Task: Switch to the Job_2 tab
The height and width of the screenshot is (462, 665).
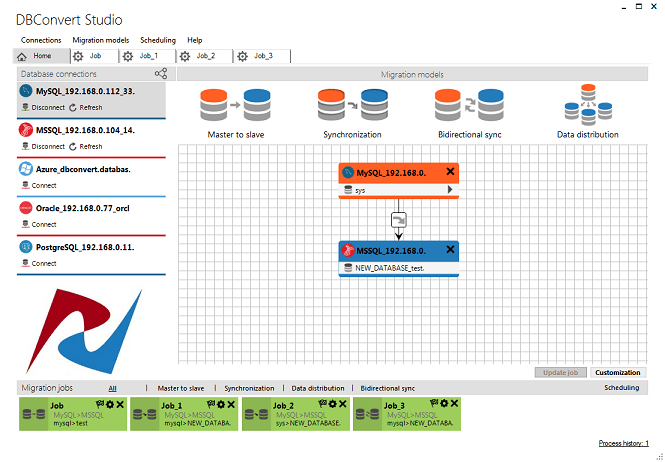Action: click(205, 56)
